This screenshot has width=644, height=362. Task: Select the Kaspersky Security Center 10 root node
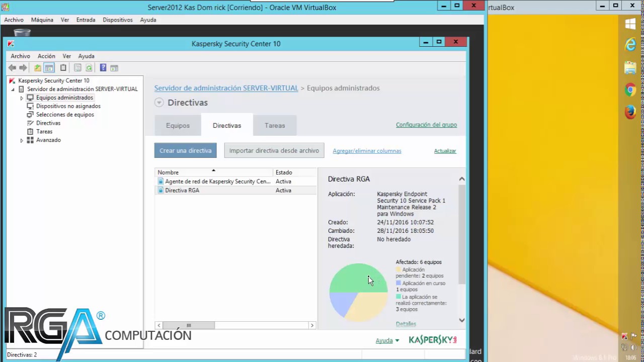pyautogui.click(x=53, y=80)
